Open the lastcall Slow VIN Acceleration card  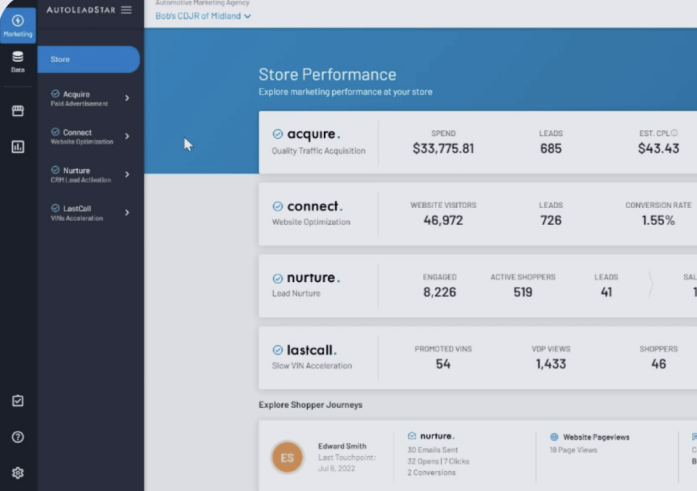coord(478,358)
